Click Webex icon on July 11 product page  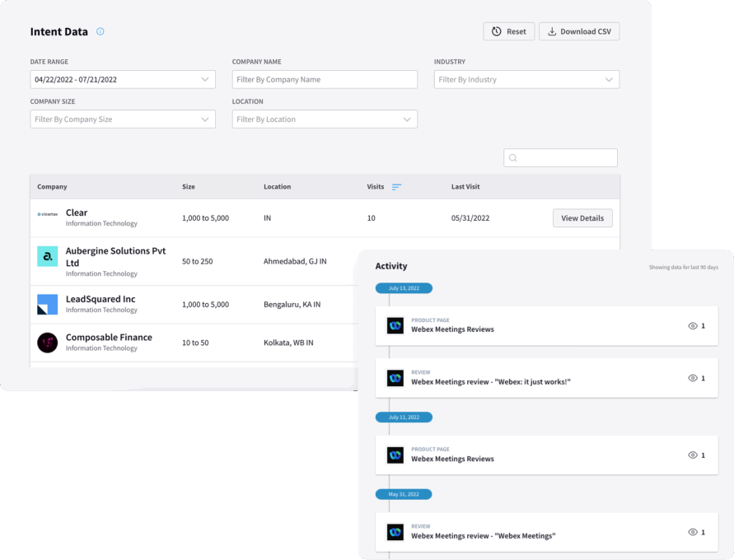(x=395, y=455)
